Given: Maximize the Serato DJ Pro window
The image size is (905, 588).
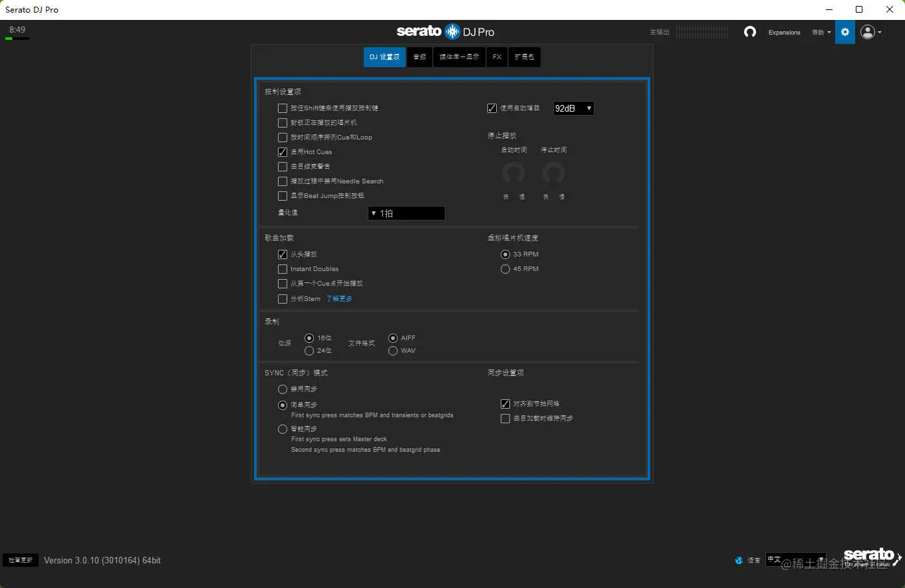Looking at the screenshot, I should coord(859,9).
